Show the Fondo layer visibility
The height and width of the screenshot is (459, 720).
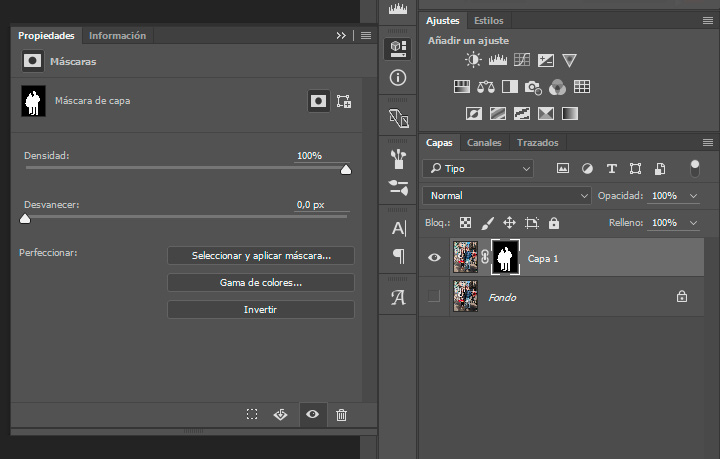[x=434, y=297]
